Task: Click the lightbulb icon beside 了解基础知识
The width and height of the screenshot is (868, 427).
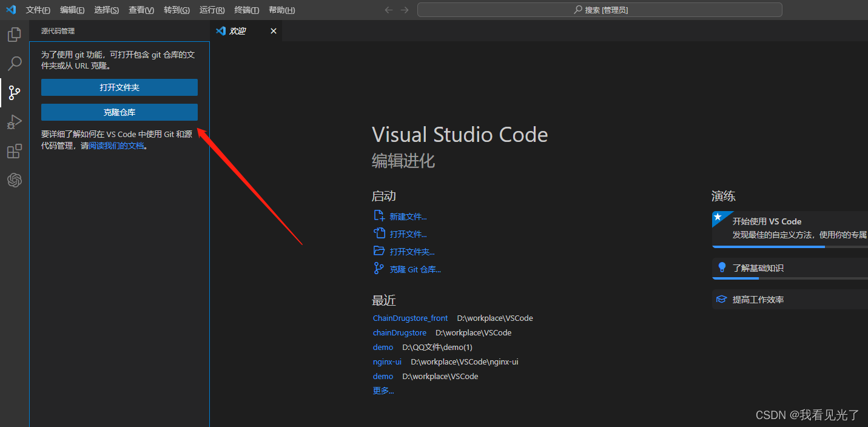Action: pos(722,267)
